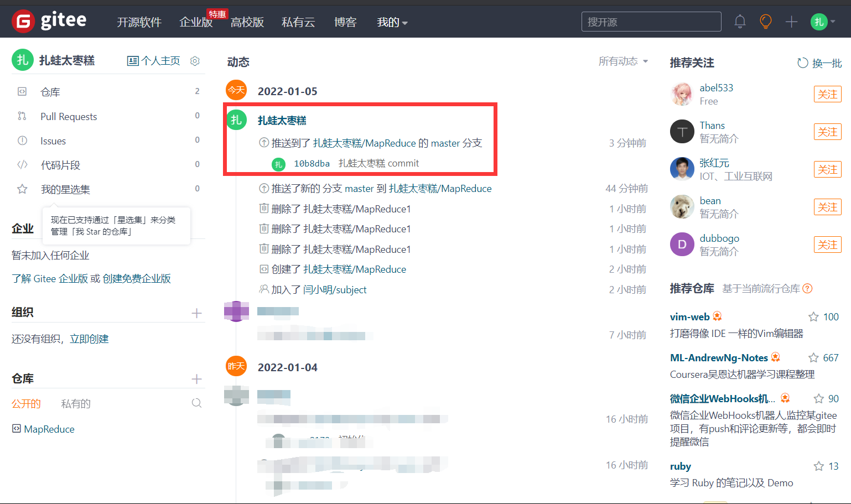This screenshot has width=851, height=504.
Task: Open 扎蛙太枣糕/MapReduce link in push entry
Action: [x=364, y=143]
